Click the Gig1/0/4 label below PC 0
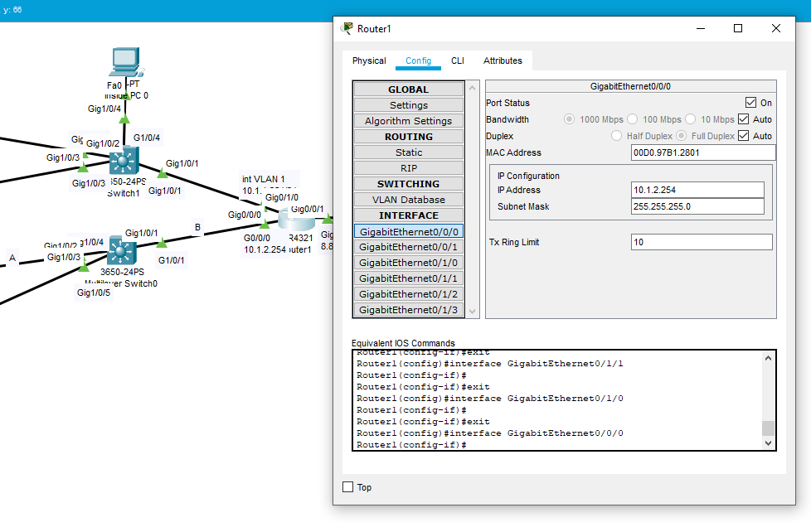The height and width of the screenshot is (532, 811). click(x=104, y=109)
